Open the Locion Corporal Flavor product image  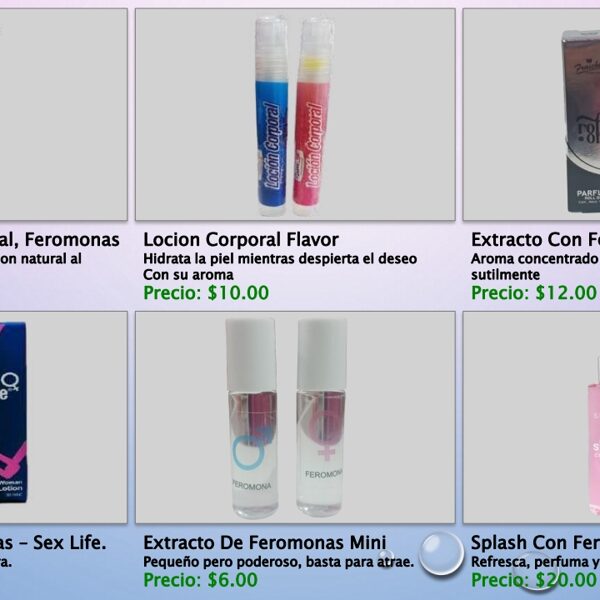click(295, 114)
